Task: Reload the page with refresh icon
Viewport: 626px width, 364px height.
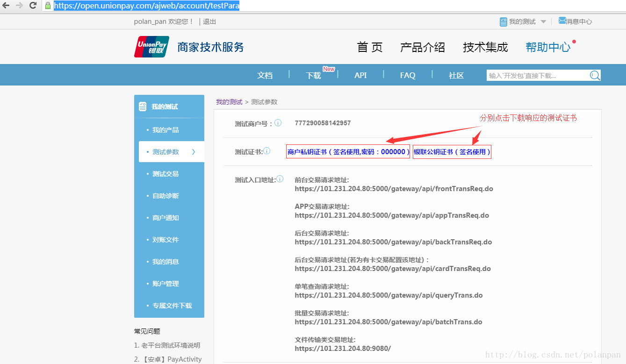Action: [33, 6]
